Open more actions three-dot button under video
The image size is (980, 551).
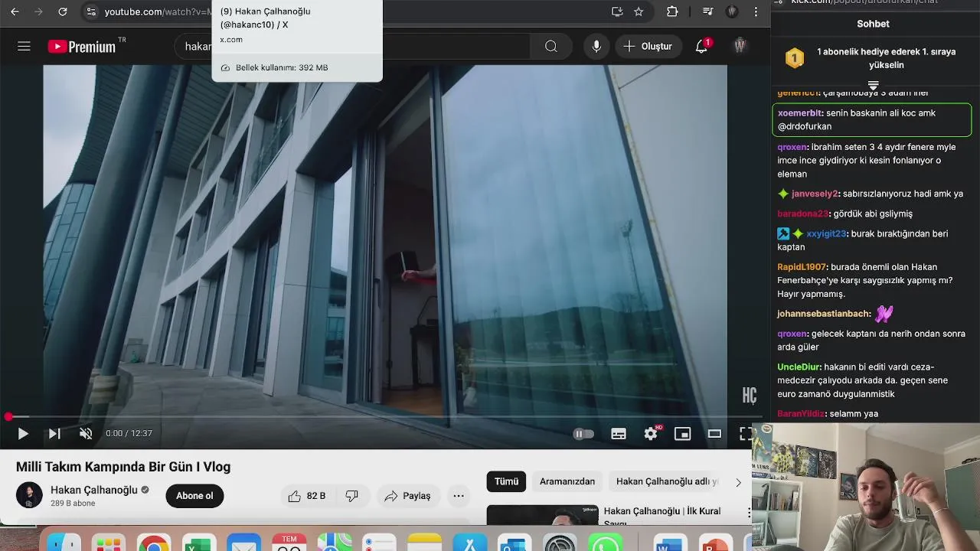(x=459, y=496)
